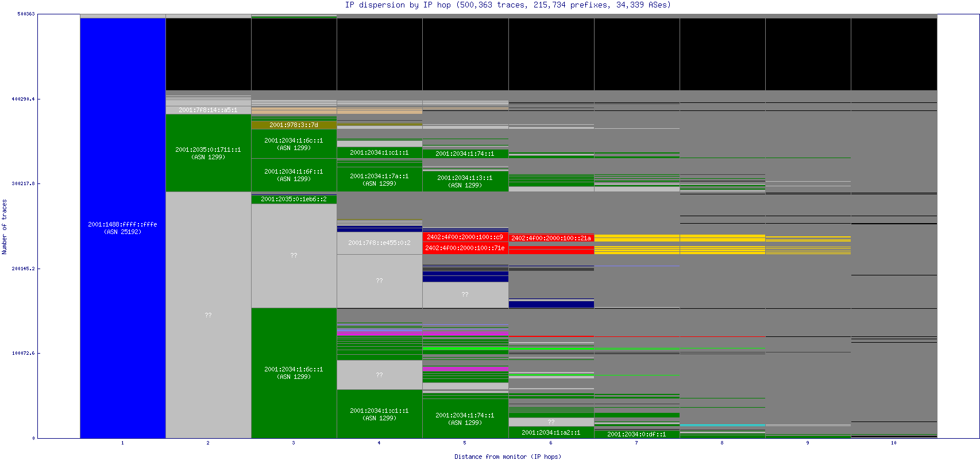Image resolution: width=980 pixels, height=460 pixels.
Task: Click the red 2402:4f00:2000:100::21a band
Action: [551, 238]
